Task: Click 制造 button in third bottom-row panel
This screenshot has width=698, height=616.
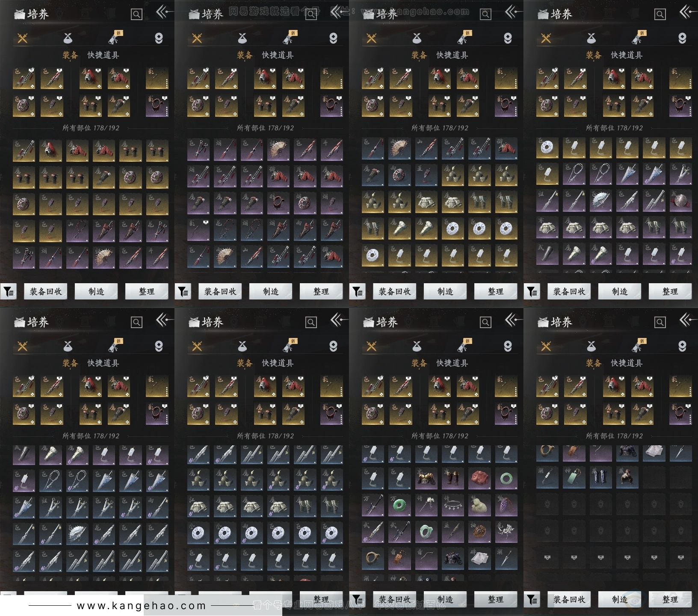Action: (x=445, y=599)
